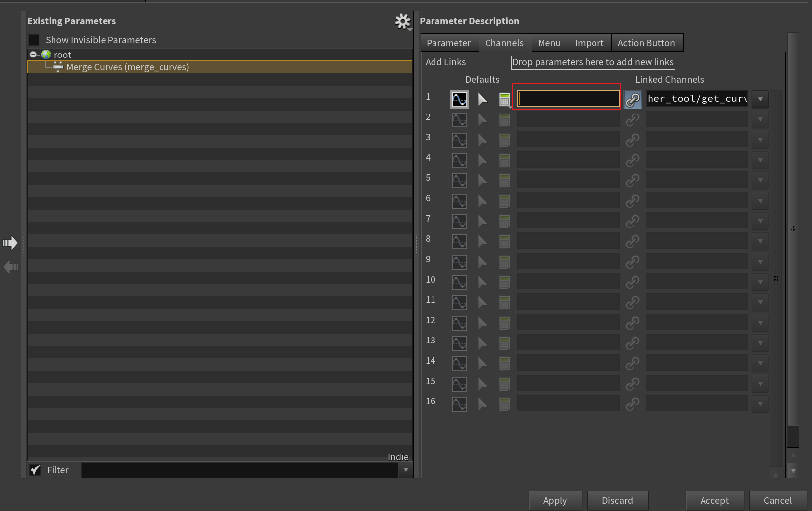This screenshot has width=812, height=511.
Task: Open the Menu tab
Action: tap(550, 43)
